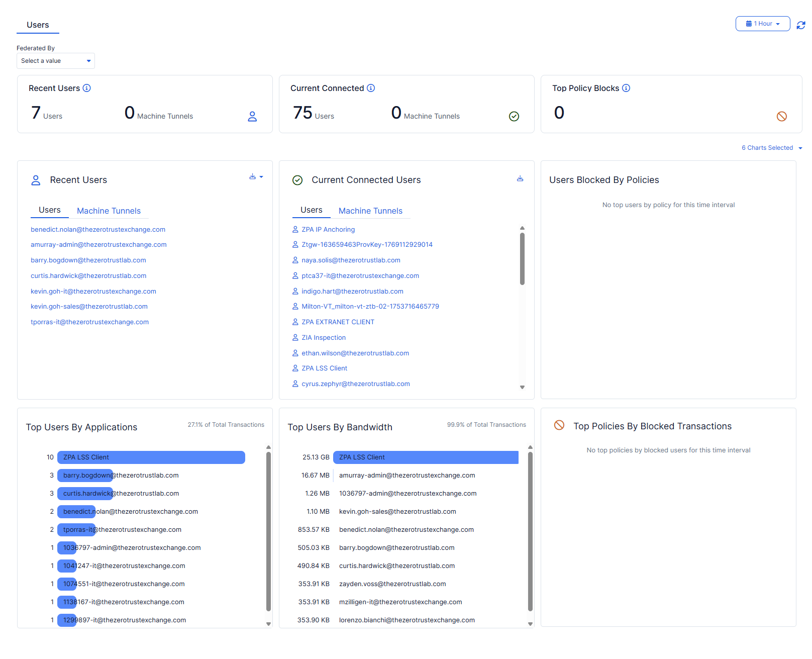Screen dimensions: 812x659
Task: Click info icon next to Current Connected
Action: (371, 88)
